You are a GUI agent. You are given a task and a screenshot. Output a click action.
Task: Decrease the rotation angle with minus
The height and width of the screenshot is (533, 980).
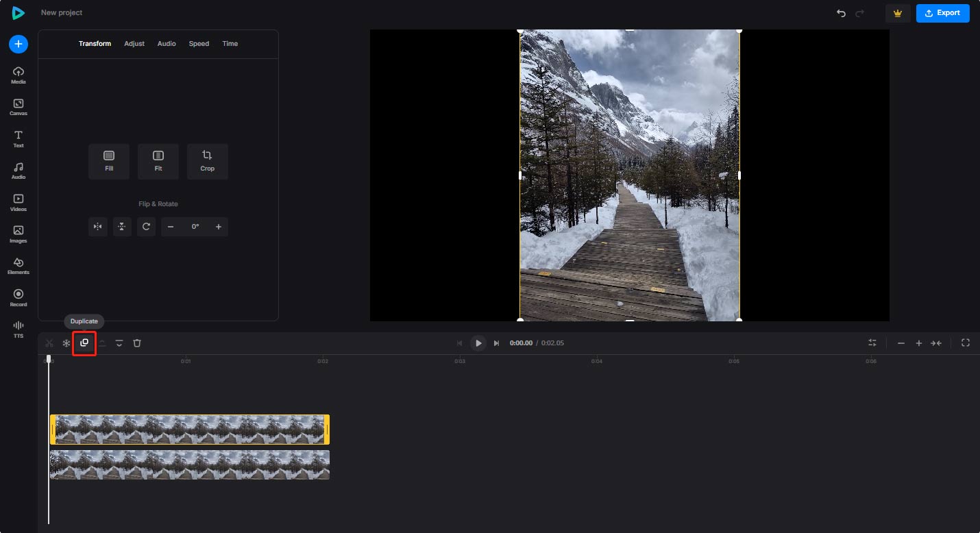[171, 227]
